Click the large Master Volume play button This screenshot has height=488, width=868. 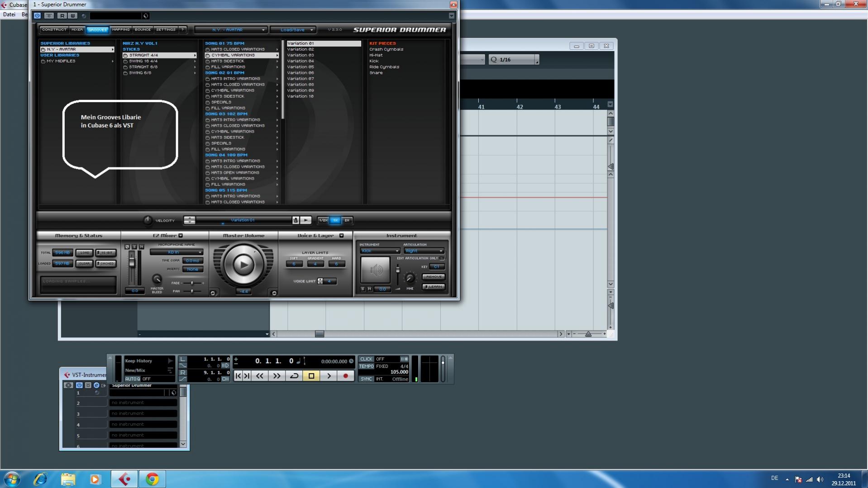coord(243,265)
